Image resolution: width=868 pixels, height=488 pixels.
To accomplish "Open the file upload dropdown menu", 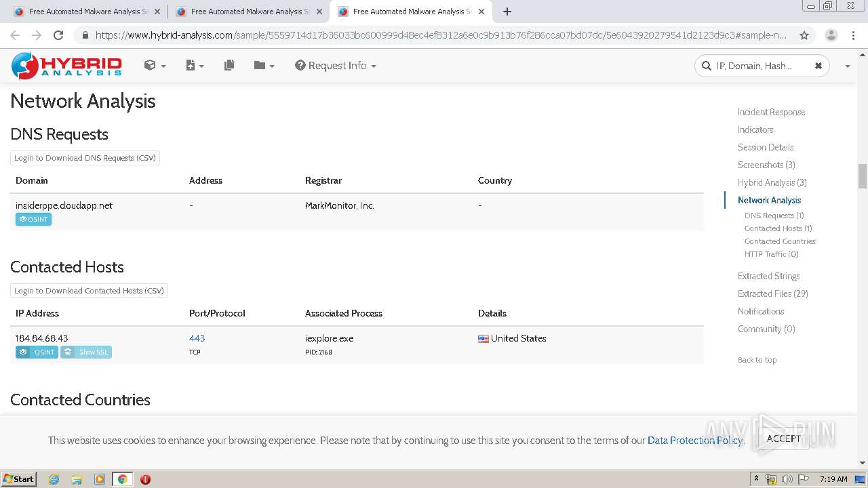I will (195, 66).
